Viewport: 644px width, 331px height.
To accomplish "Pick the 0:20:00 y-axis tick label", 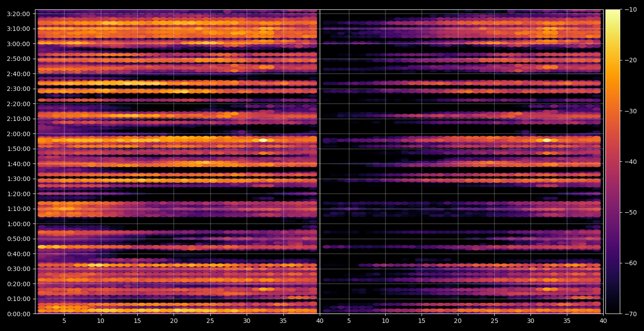I will pyautogui.click(x=18, y=284).
